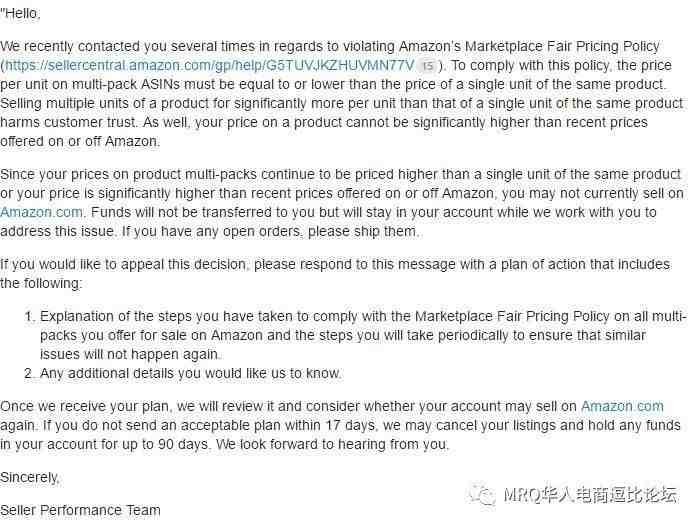The width and height of the screenshot is (699, 526).
Task: Click the 'Sincerely,' closing line
Action: (29, 477)
